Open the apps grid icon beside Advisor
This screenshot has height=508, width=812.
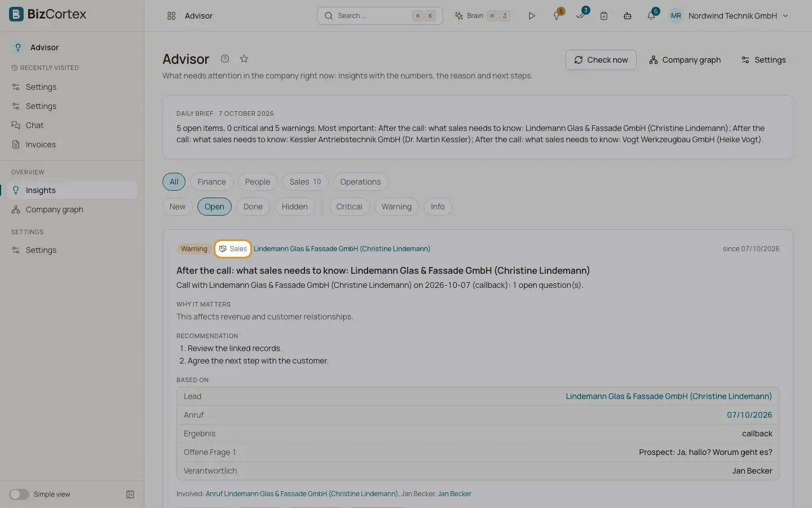tap(171, 16)
